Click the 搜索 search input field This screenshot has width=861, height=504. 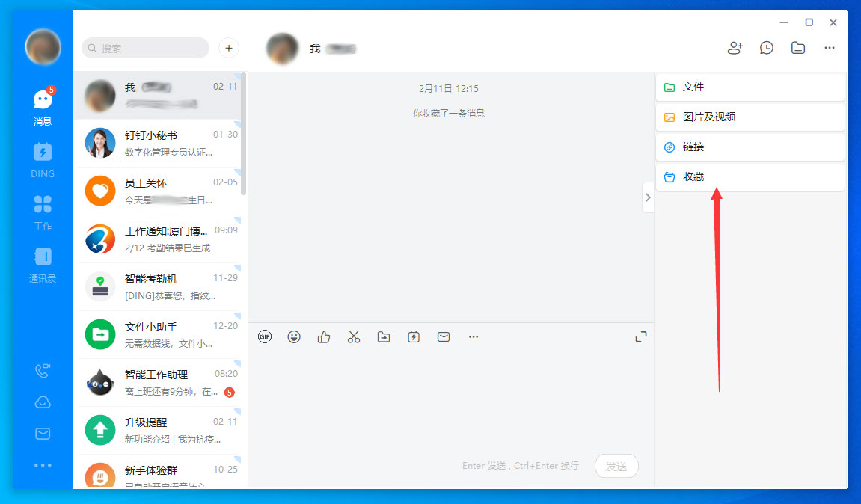tap(144, 47)
